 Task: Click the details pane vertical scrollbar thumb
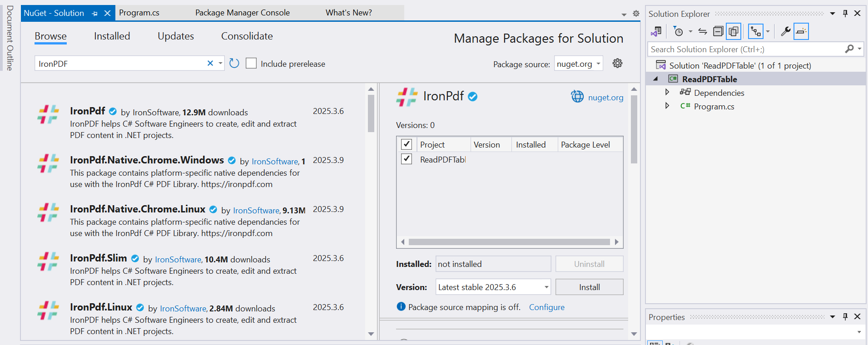click(634, 129)
